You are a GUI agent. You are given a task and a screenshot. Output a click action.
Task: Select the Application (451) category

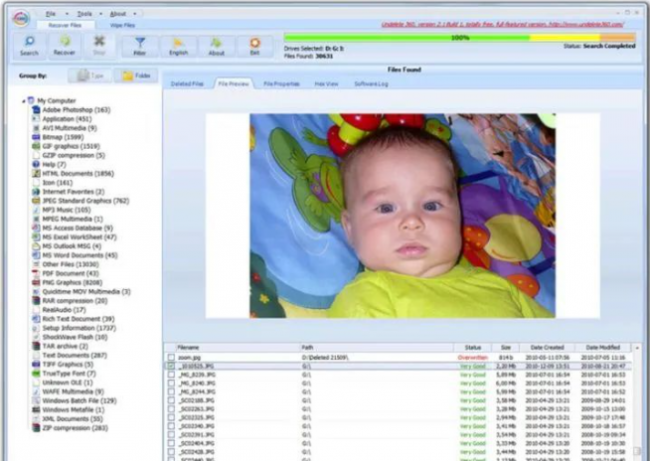point(62,119)
